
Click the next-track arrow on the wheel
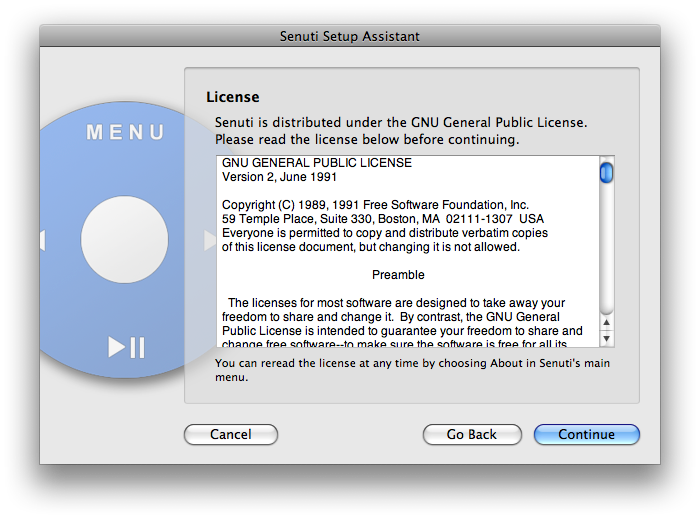pos(209,240)
